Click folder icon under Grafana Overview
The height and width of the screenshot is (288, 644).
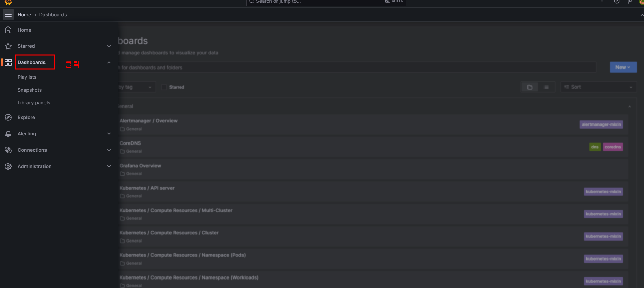click(x=122, y=174)
